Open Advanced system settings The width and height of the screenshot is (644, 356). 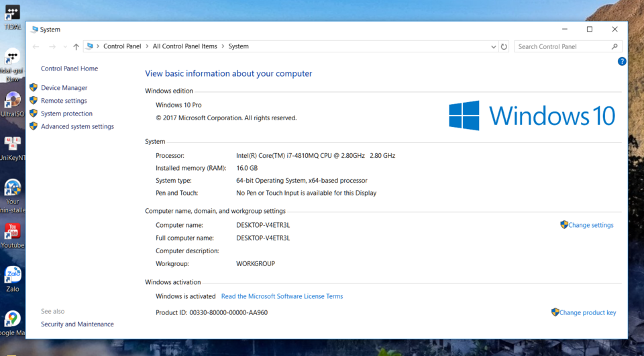click(77, 126)
